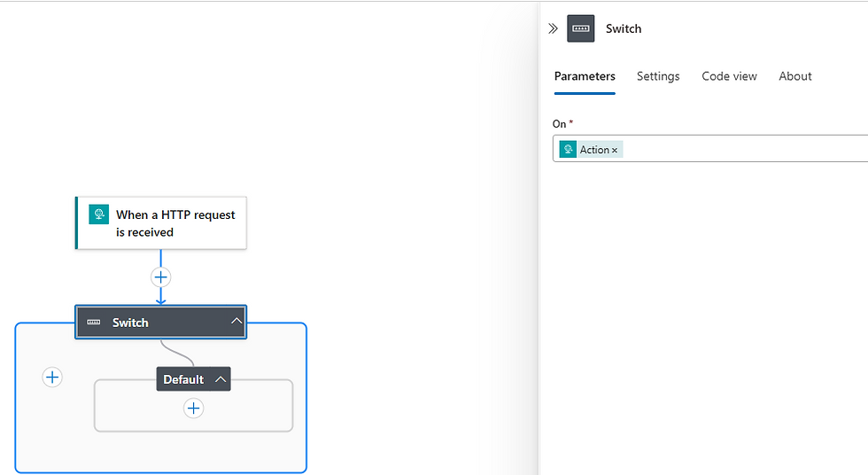
Task: Collapse the Switch node
Action: [x=236, y=321]
